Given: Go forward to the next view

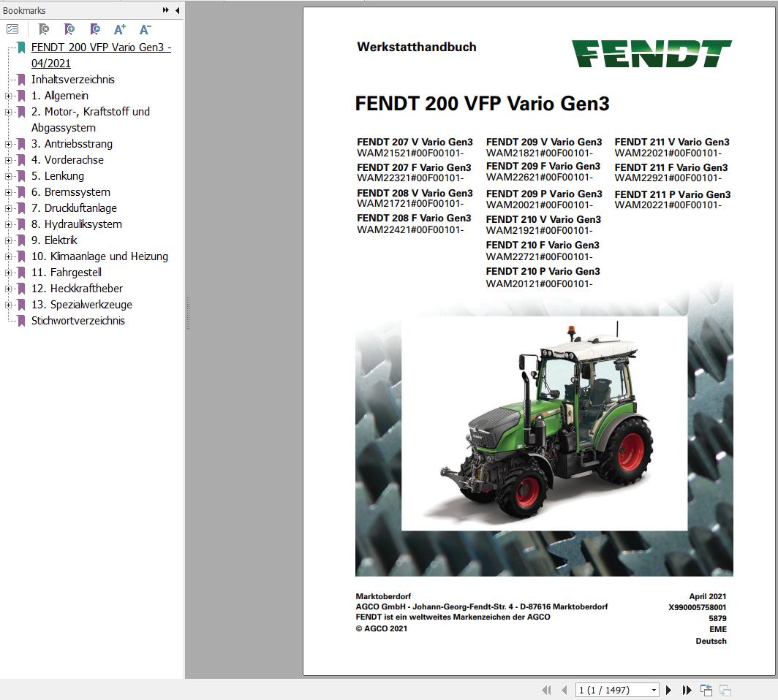Looking at the screenshot, I should tap(725, 690).
